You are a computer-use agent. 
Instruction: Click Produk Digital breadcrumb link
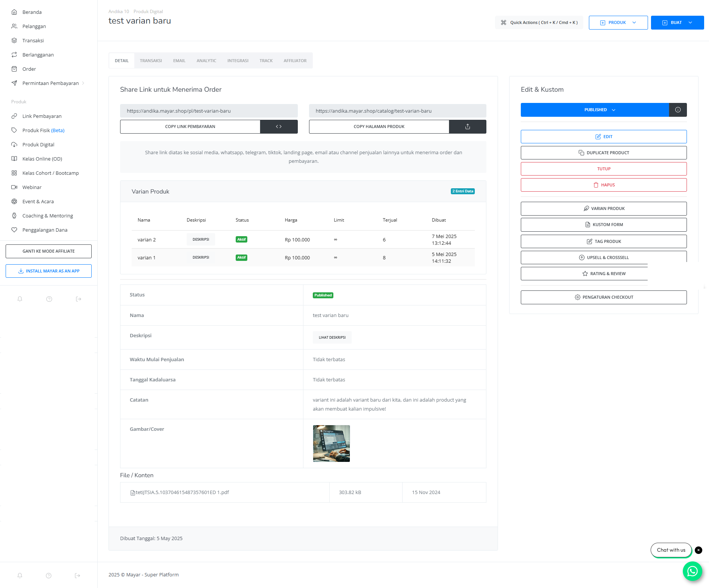(x=148, y=12)
